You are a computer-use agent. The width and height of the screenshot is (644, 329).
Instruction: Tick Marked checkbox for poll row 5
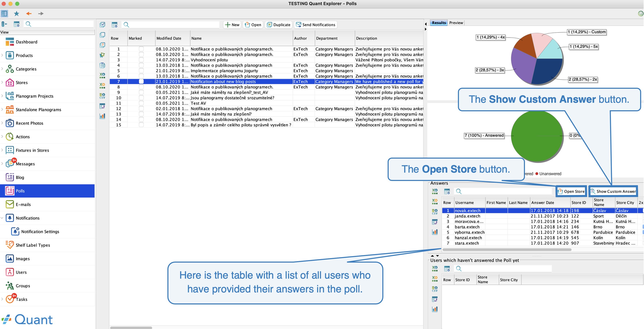coord(141,71)
